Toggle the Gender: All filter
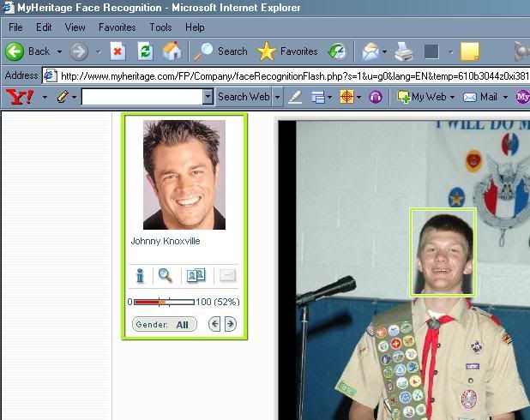The width and height of the screenshot is (530, 420). point(165,325)
